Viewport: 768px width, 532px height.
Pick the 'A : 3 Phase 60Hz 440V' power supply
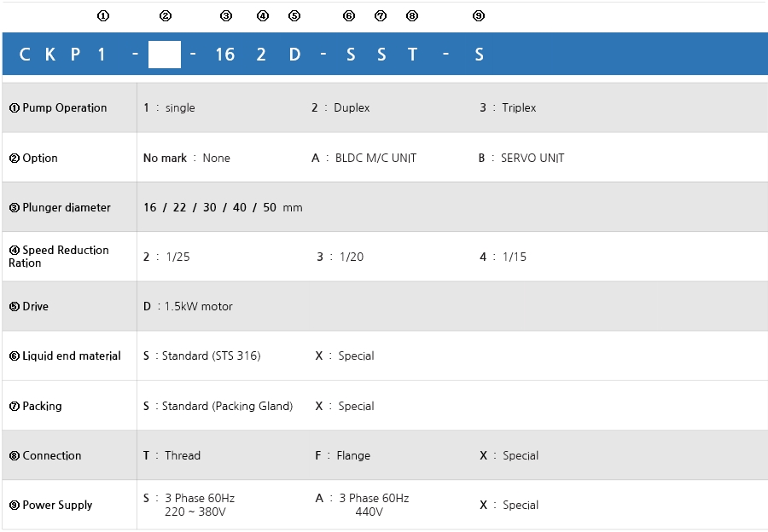(362, 505)
